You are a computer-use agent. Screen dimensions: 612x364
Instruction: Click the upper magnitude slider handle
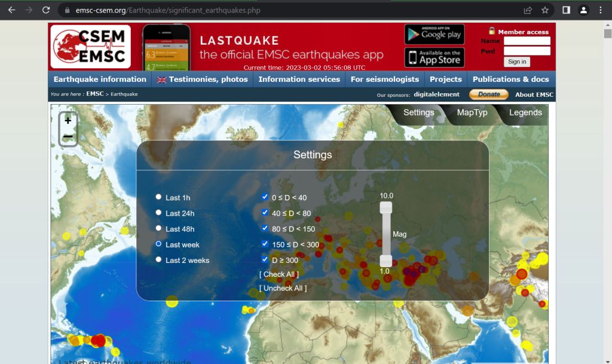(x=386, y=207)
